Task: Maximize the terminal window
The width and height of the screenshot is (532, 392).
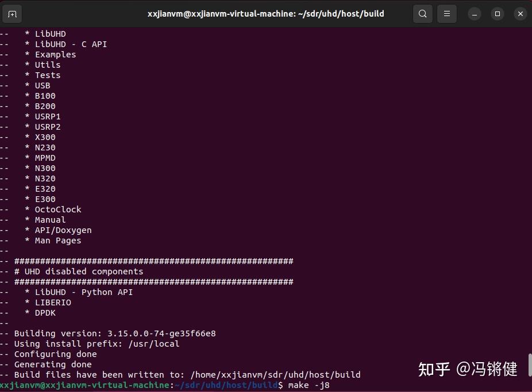Action: (x=496, y=13)
